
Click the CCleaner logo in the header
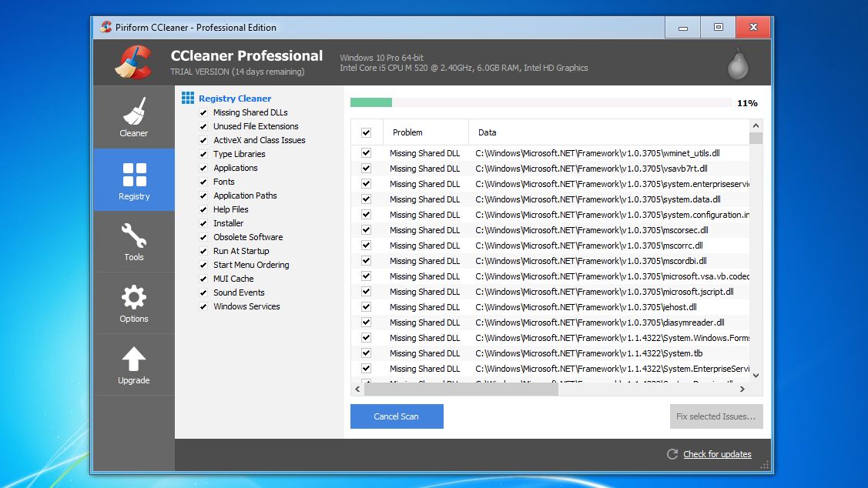[x=132, y=62]
